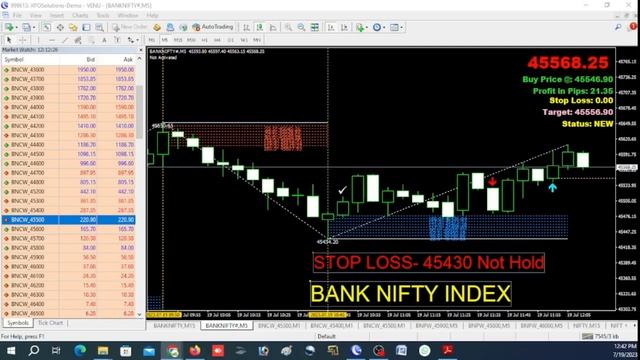Open the Tools menu

103,16
